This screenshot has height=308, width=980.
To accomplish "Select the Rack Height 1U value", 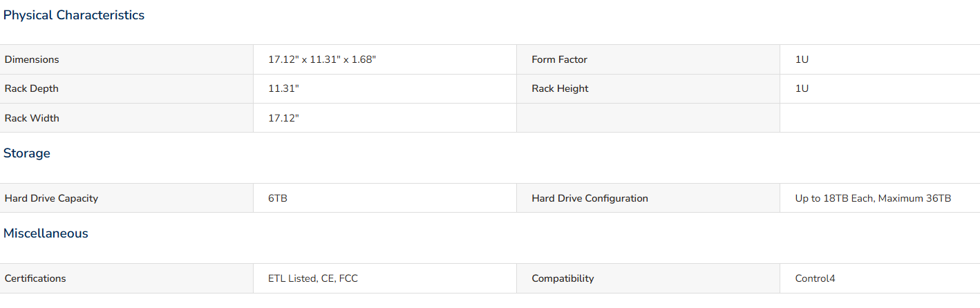I will coord(802,88).
